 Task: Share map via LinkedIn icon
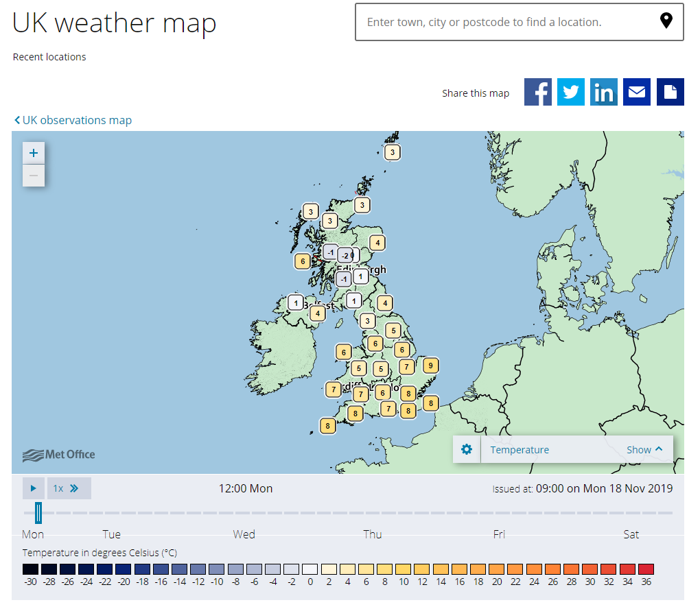click(604, 92)
